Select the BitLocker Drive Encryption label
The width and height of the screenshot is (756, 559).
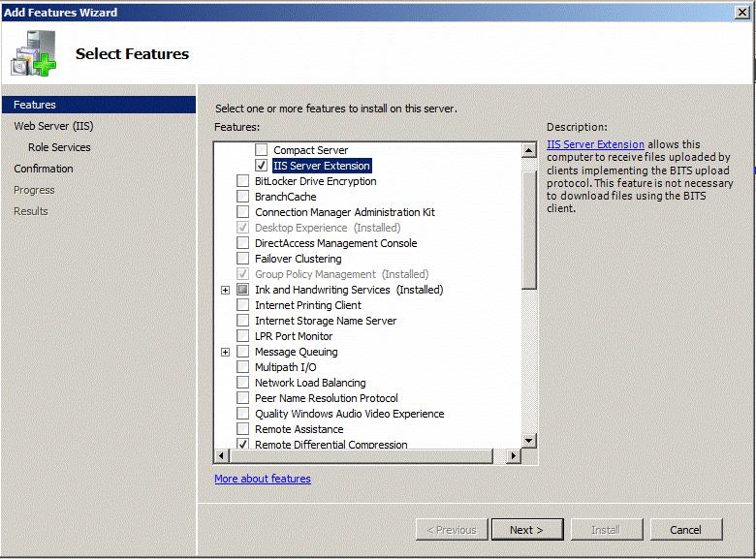click(315, 181)
